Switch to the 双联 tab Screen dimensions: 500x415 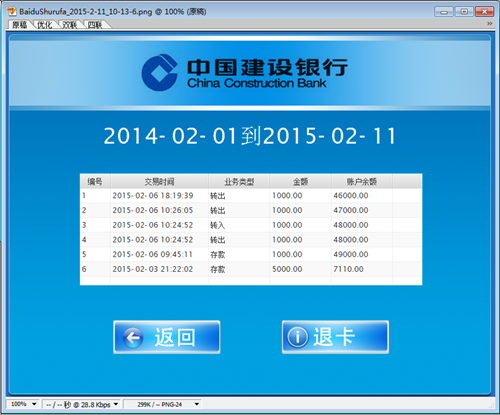(70, 25)
